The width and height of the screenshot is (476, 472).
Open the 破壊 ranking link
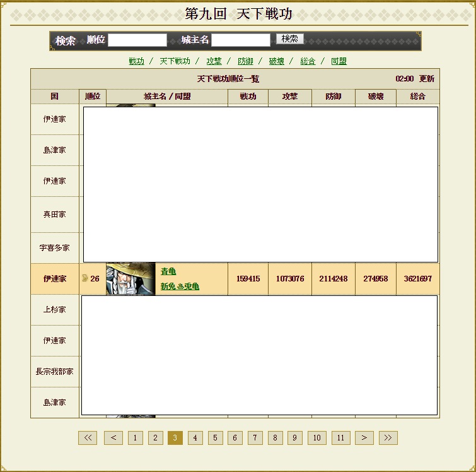277,61
